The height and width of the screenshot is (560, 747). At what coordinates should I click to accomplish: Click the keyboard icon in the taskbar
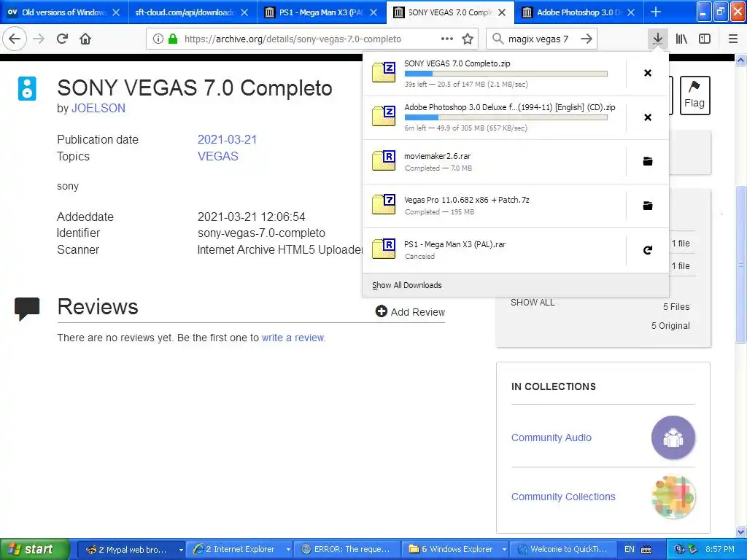[x=646, y=549]
